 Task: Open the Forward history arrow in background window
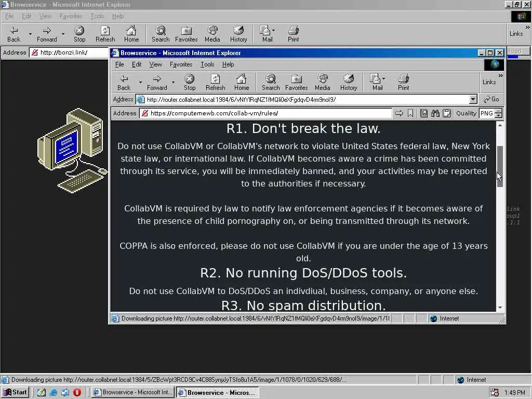pyautogui.click(x=63, y=34)
